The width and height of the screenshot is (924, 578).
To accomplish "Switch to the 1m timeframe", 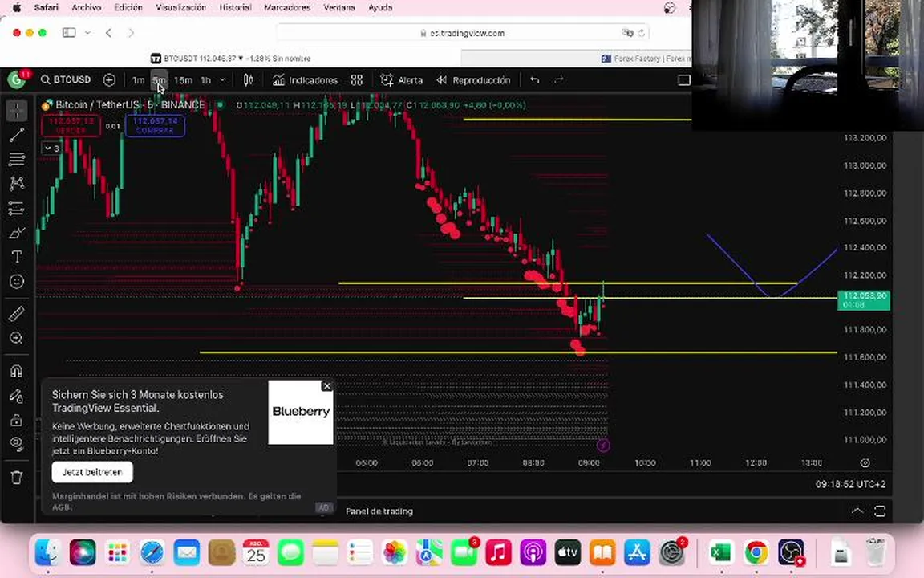I will click(138, 80).
